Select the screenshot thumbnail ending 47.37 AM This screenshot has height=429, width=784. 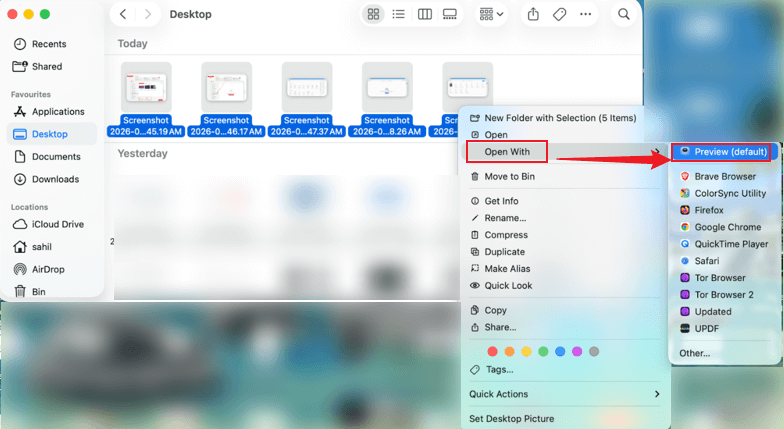[307, 87]
